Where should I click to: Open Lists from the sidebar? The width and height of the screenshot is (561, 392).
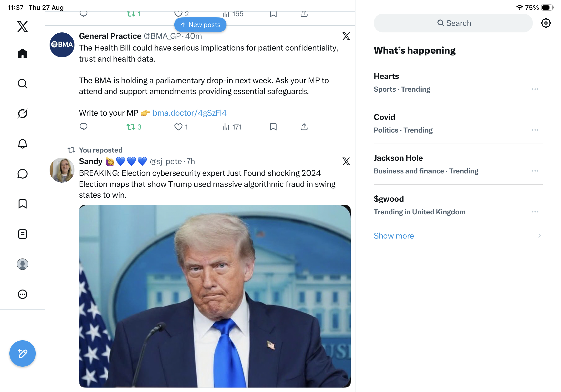23,234
